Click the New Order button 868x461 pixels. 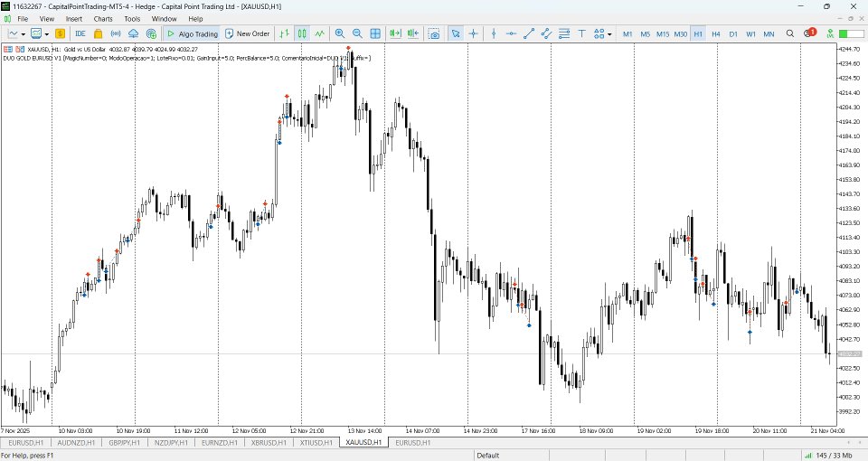click(248, 33)
